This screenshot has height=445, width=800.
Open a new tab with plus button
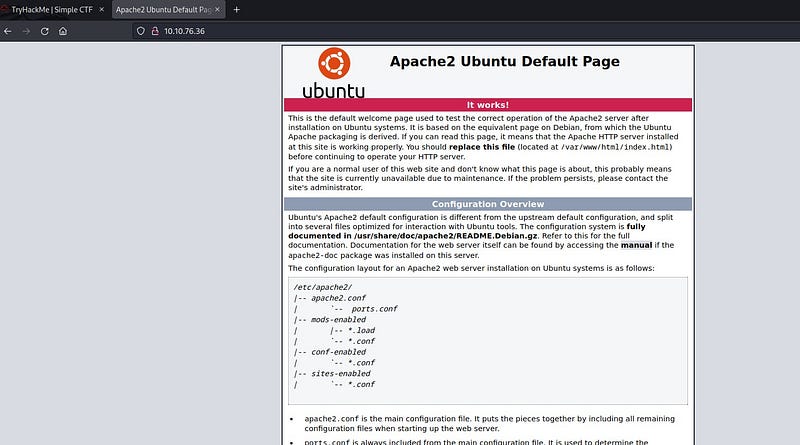[237, 9]
